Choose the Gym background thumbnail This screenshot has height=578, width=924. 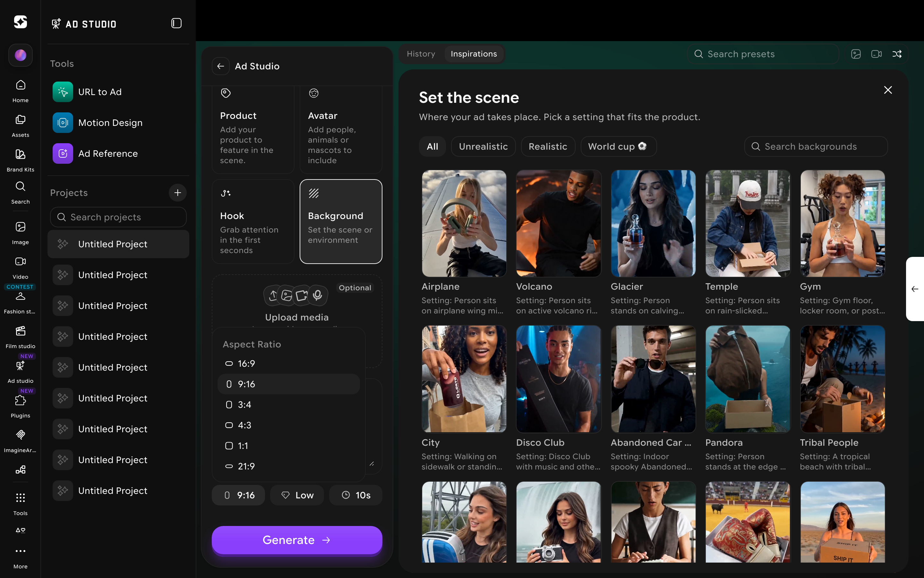(x=842, y=223)
